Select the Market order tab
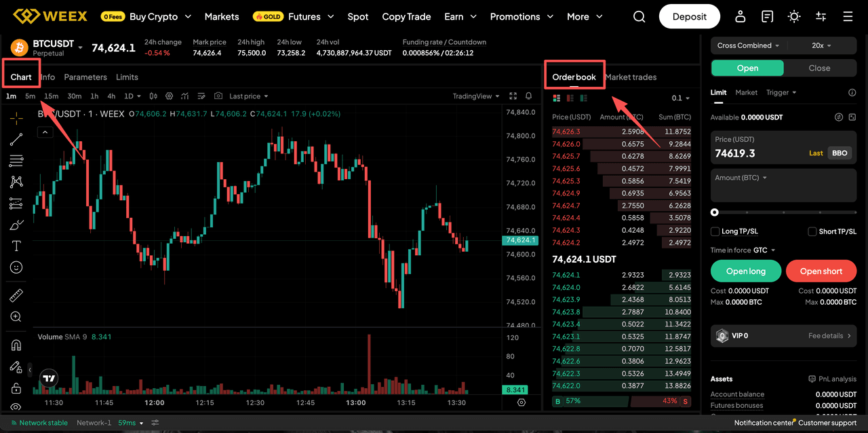Viewport: 868px width, 433px height. click(x=746, y=92)
